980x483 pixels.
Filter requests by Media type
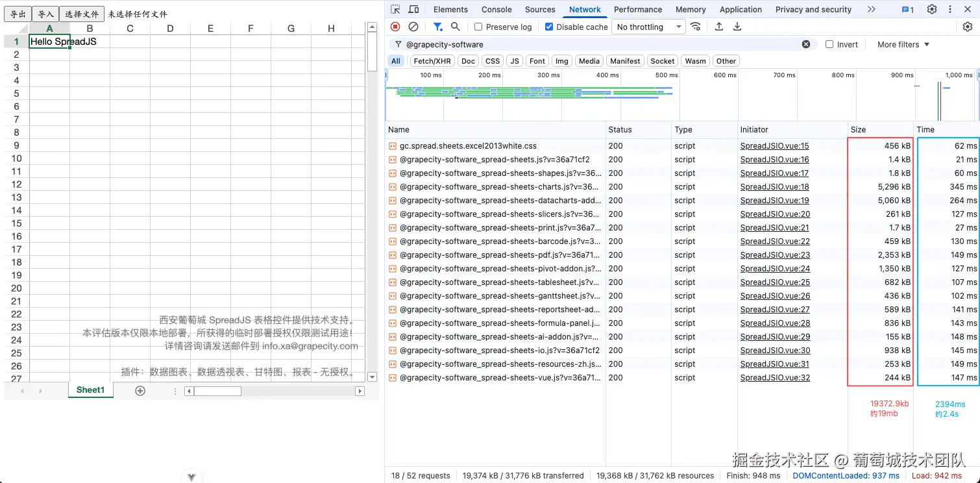[589, 61]
